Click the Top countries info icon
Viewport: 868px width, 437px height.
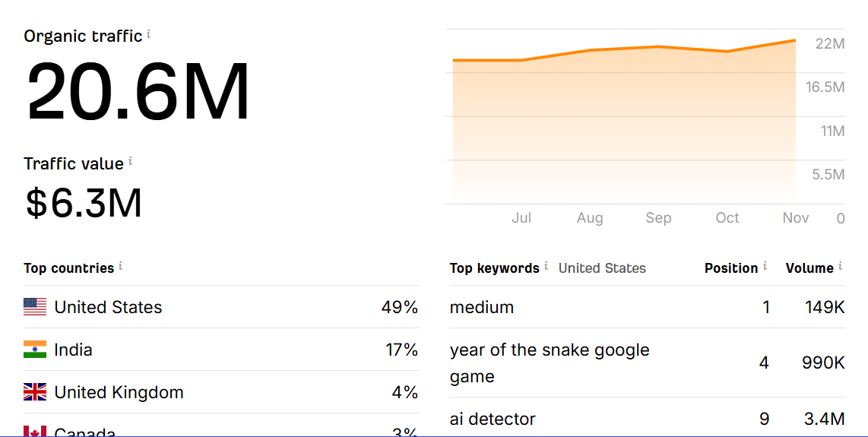tap(120, 266)
